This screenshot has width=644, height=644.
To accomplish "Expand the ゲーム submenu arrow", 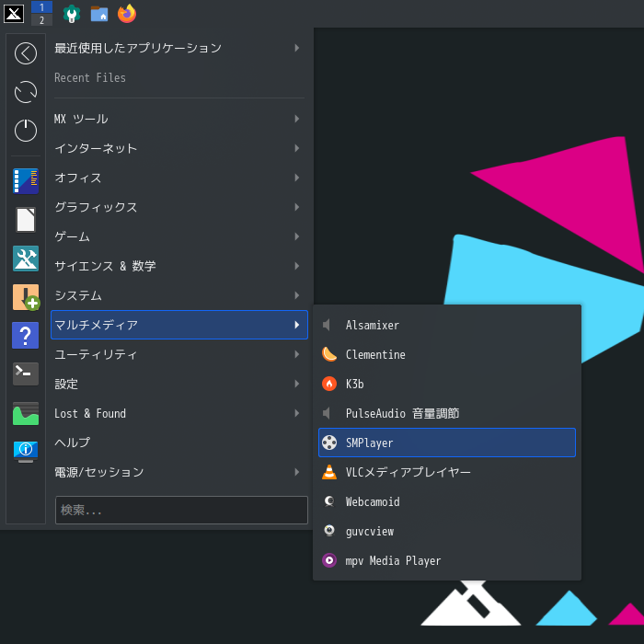I will pos(296,236).
